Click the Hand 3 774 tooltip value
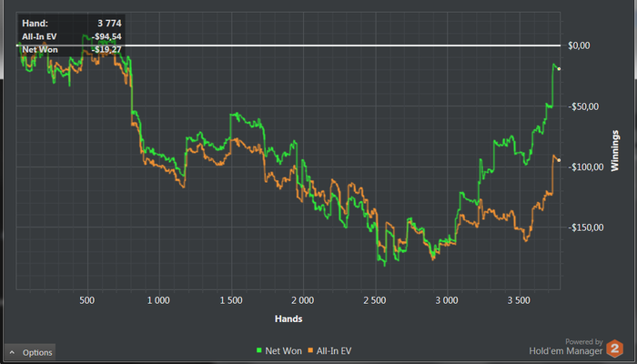Viewport: 637px width, 364px height. [109, 24]
